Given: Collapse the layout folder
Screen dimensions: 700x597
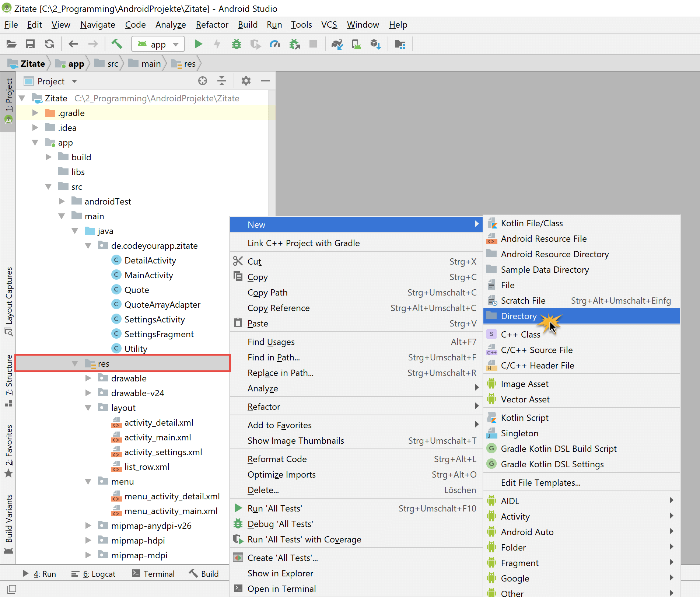Looking at the screenshot, I should (x=88, y=408).
